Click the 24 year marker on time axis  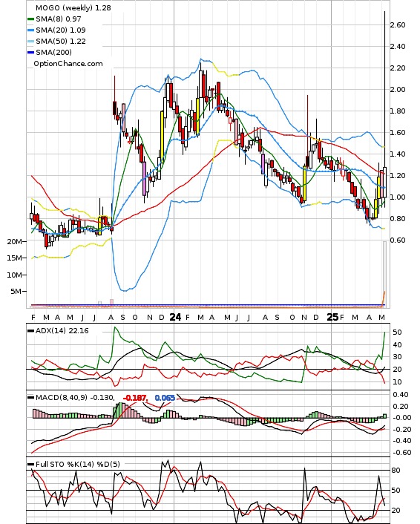(x=175, y=317)
